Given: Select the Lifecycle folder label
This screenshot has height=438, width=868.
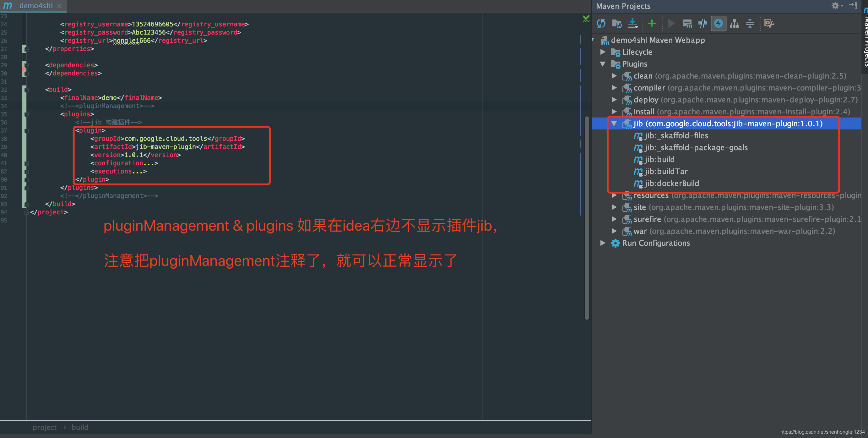Looking at the screenshot, I should click(x=637, y=52).
